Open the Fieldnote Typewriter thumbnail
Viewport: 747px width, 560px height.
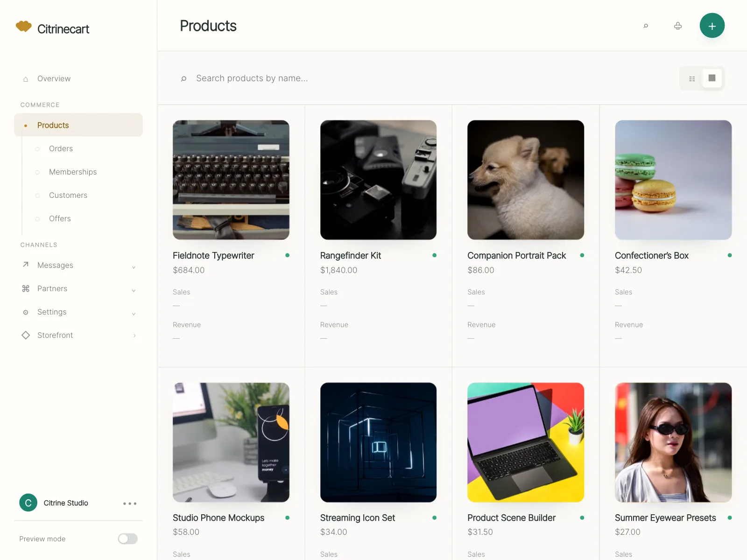click(231, 180)
